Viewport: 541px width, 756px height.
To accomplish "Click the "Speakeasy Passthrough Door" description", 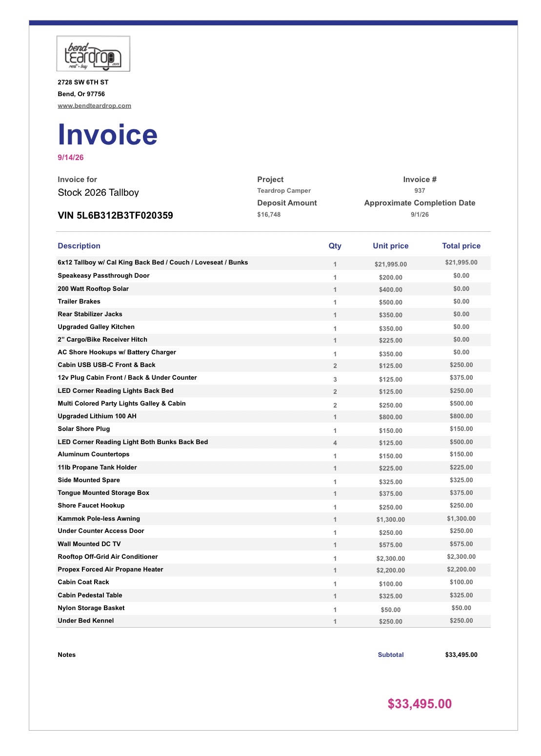I will [x=103, y=275].
